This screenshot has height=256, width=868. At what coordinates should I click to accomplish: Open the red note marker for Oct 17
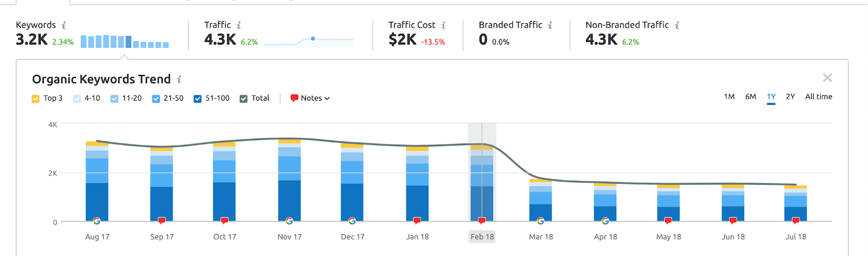tap(225, 221)
